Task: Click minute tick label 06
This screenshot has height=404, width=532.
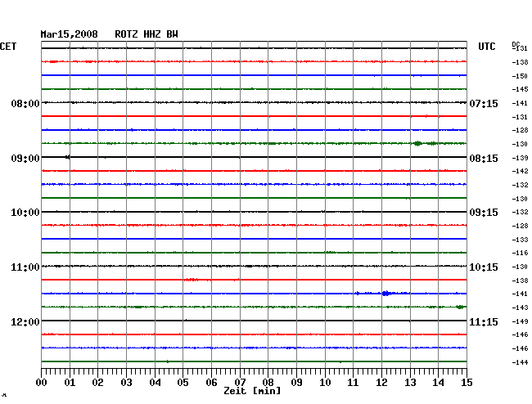Action: [x=211, y=383]
